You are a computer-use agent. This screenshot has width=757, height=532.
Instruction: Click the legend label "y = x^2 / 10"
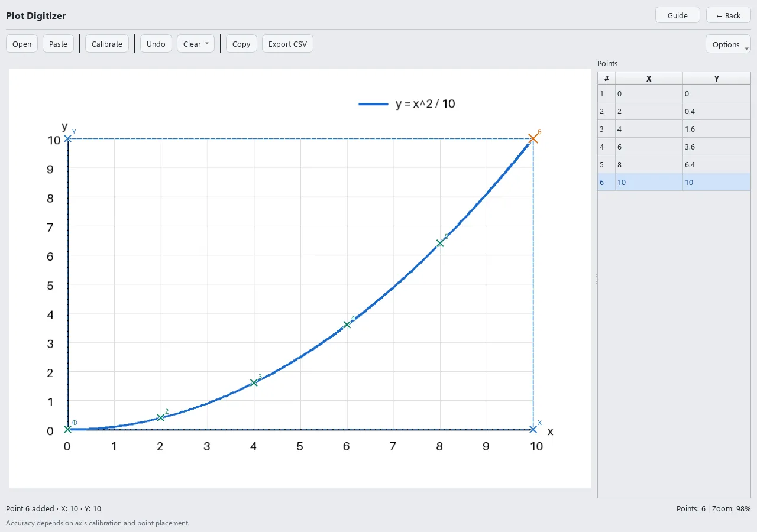click(425, 104)
